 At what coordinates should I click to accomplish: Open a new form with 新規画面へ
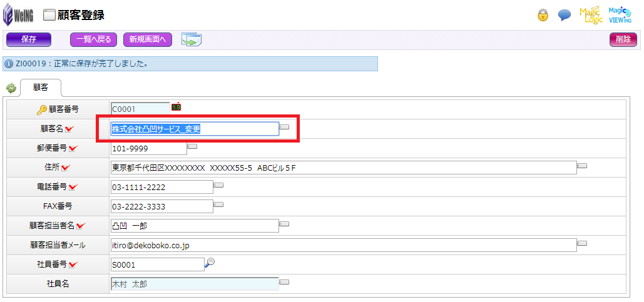pyautogui.click(x=148, y=39)
